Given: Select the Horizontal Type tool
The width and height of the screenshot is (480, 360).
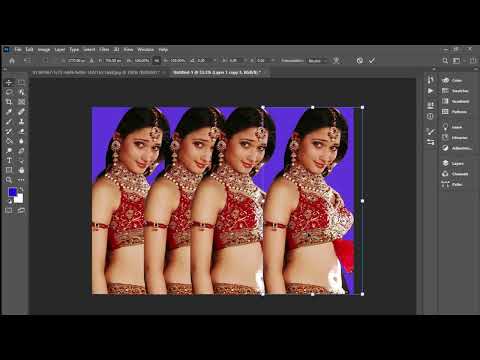Looking at the screenshot, I should point(9,160).
